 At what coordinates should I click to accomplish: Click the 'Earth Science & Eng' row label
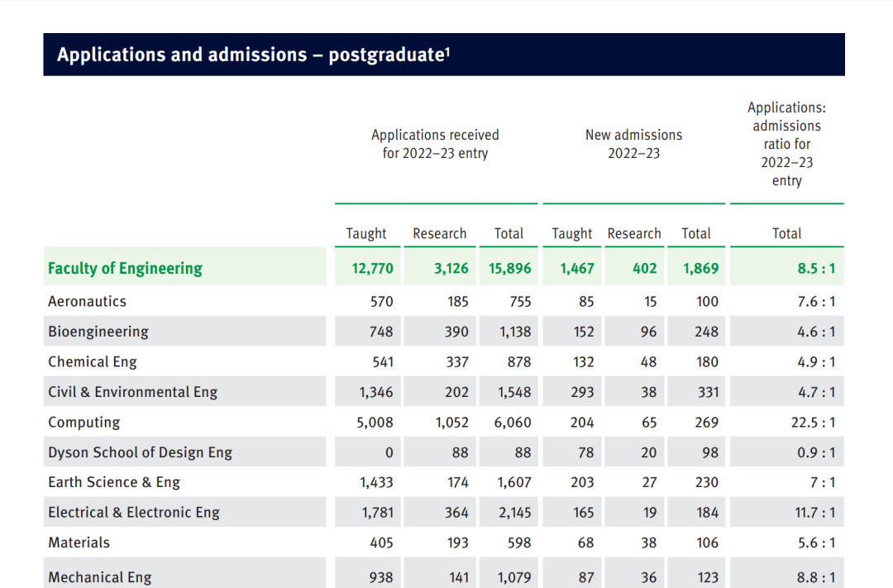pyautogui.click(x=114, y=482)
